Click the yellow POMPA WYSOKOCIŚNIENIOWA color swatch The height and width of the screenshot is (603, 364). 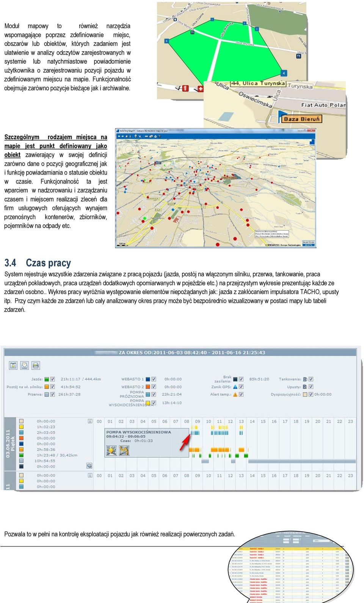(x=148, y=403)
